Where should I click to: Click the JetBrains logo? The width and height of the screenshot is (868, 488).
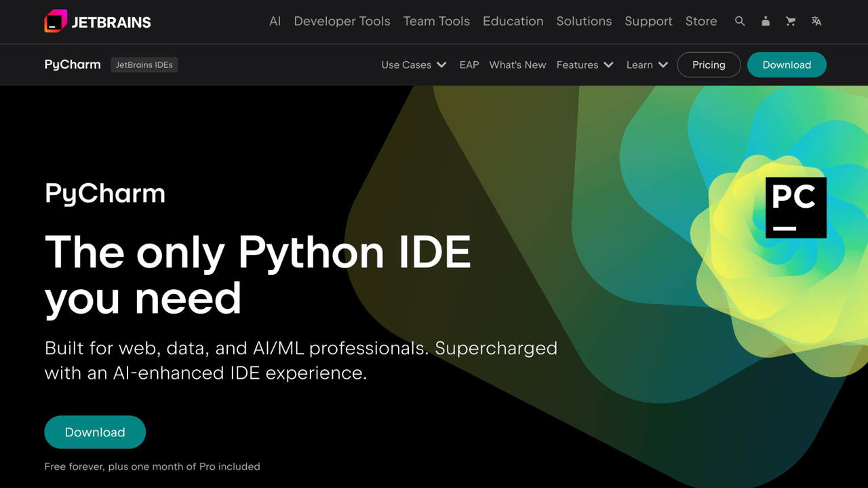[97, 21]
